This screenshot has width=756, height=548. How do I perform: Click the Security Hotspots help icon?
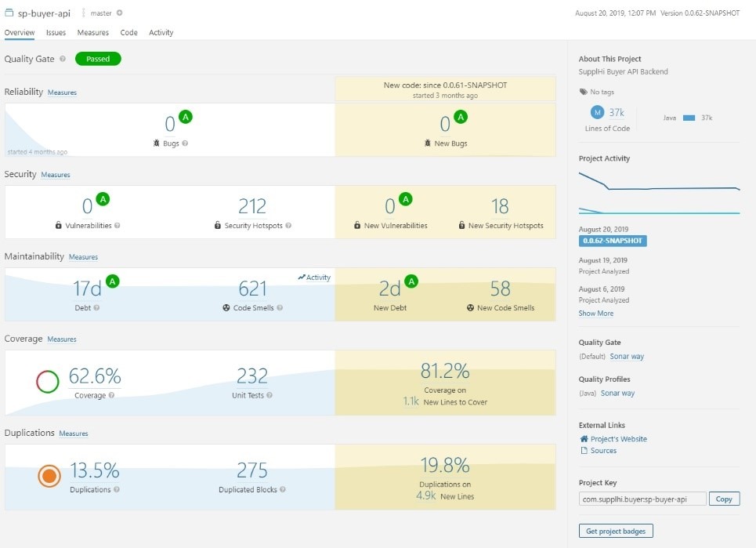(x=289, y=226)
